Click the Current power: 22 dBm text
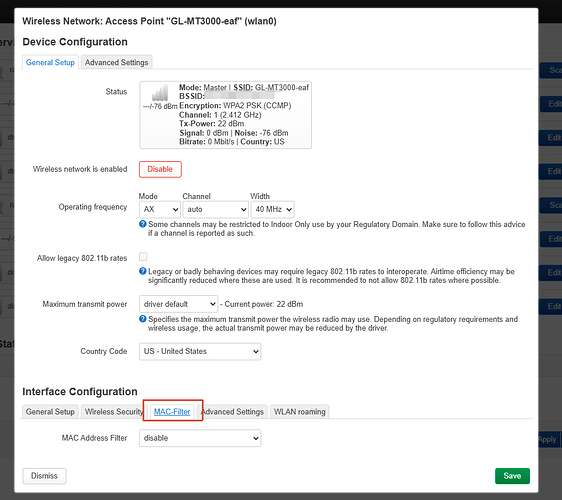 (263, 304)
